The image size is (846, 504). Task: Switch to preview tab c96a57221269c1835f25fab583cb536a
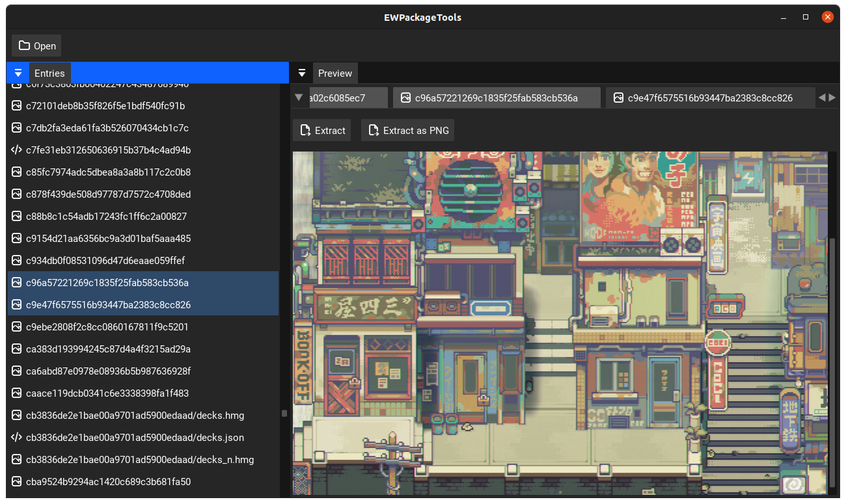(497, 98)
